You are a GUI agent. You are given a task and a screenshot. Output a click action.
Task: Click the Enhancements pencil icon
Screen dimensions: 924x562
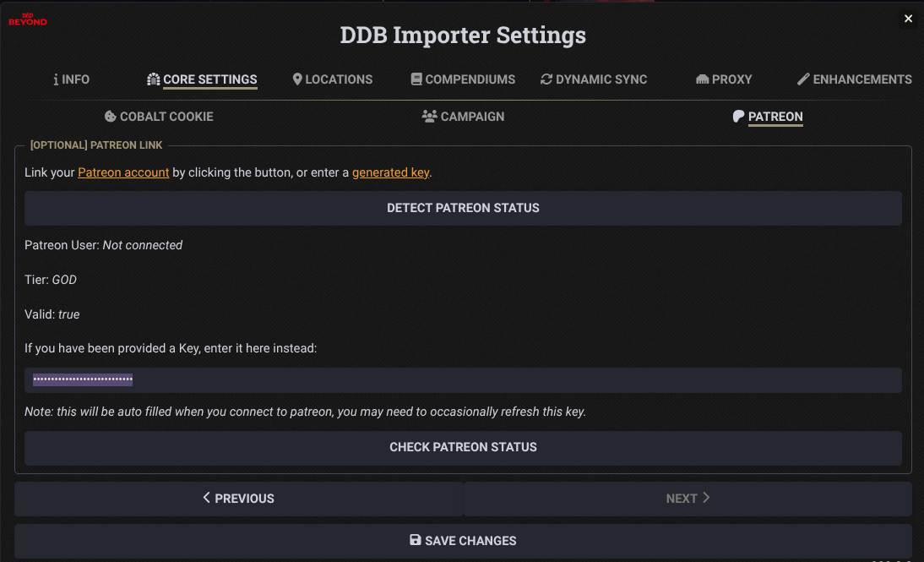803,79
